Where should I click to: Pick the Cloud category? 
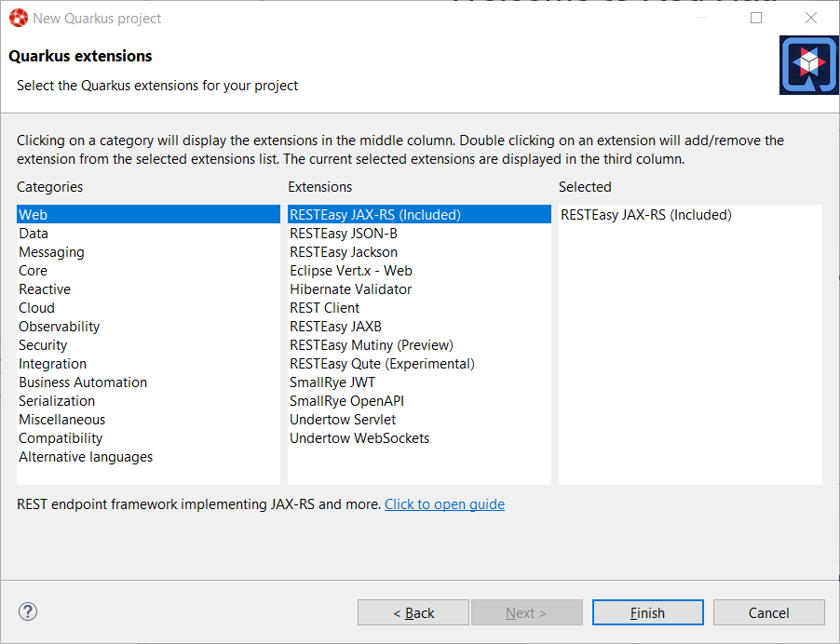coord(148,308)
